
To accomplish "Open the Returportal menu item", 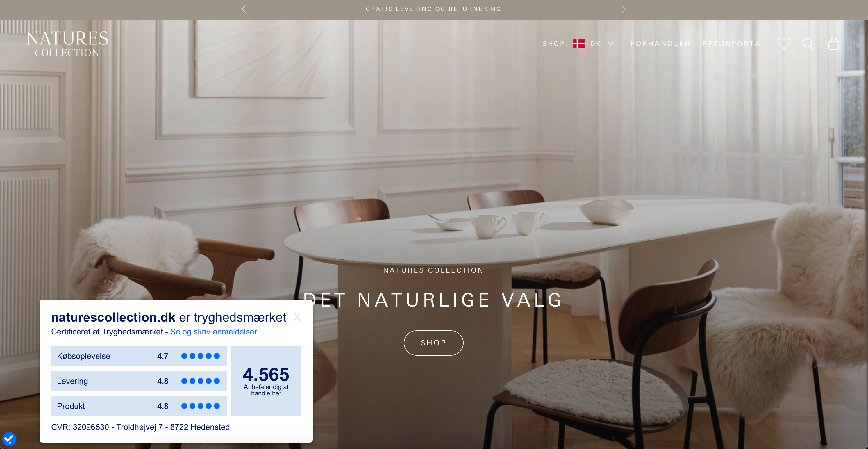I will tap(733, 44).
